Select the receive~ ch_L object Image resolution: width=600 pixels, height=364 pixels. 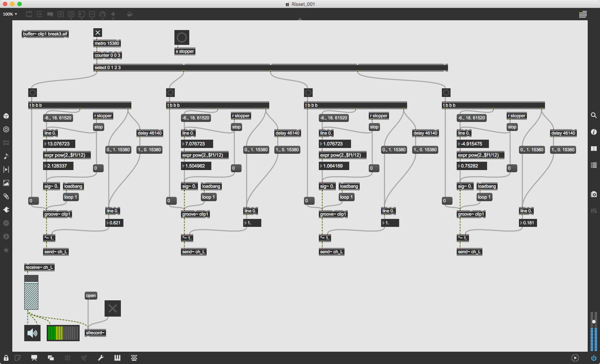[39, 267]
